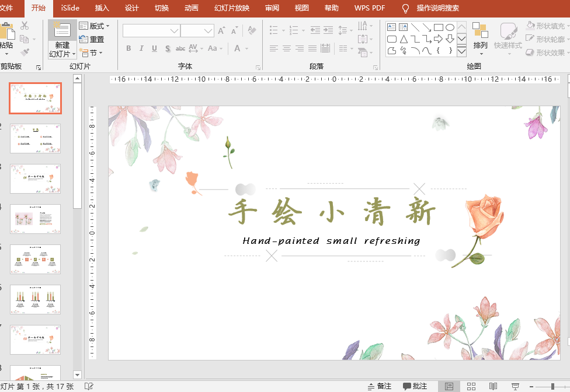The width and height of the screenshot is (570, 392).
Task: Switch to Normal view button
Action: 449,387
